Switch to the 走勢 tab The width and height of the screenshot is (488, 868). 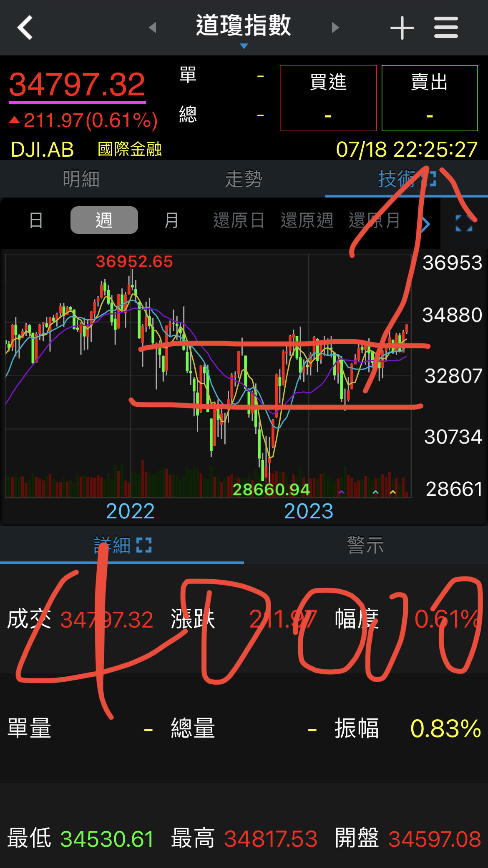pos(244,179)
